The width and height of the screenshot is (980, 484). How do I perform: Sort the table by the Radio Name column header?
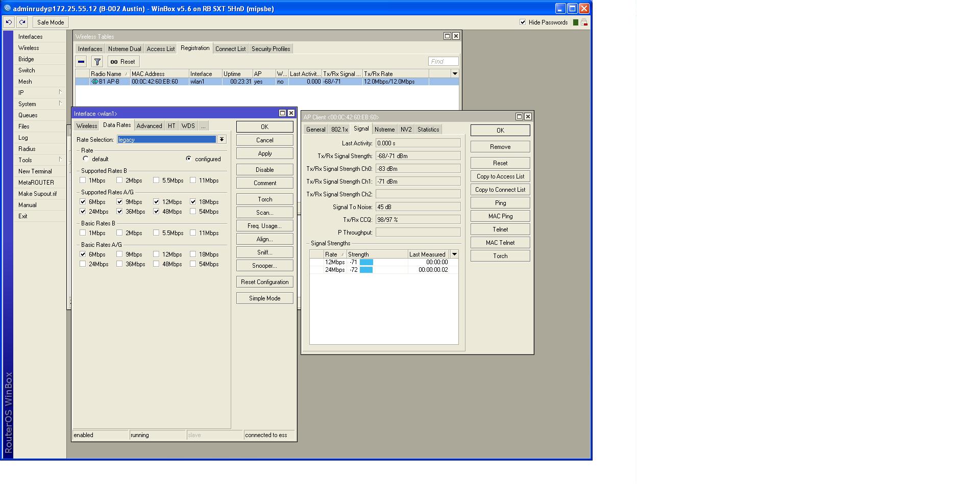pyautogui.click(x=110, y=74)
